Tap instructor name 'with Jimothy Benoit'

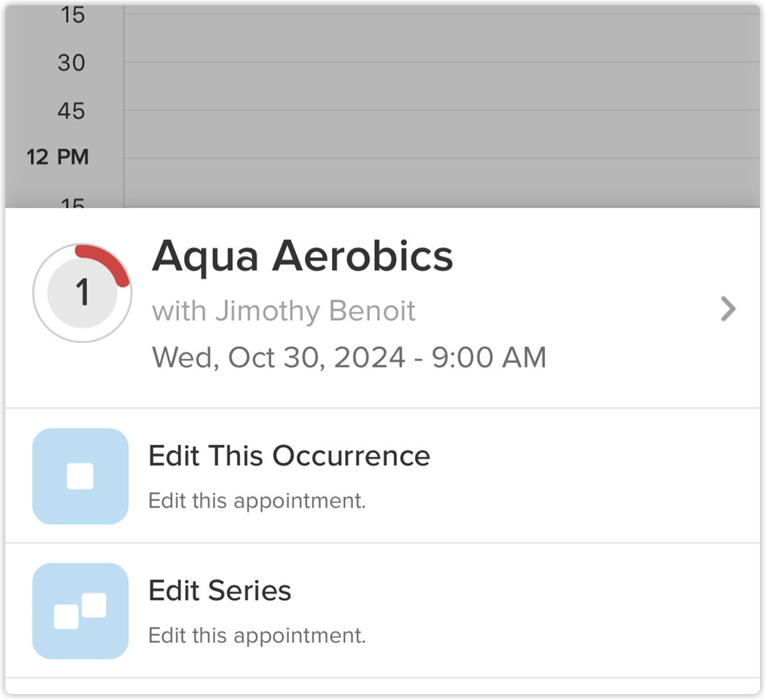pos(284,311)
